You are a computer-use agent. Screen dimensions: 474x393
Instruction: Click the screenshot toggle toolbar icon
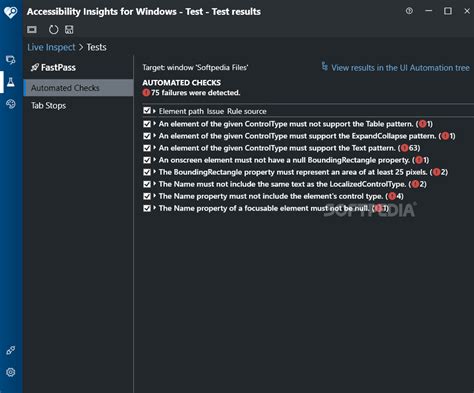[32, 30]
